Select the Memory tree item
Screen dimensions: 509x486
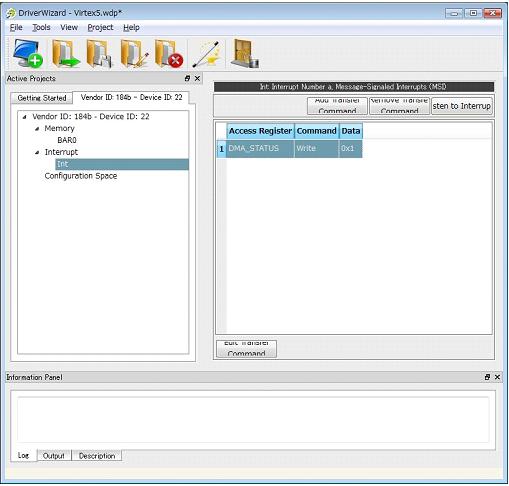(59, 128)
